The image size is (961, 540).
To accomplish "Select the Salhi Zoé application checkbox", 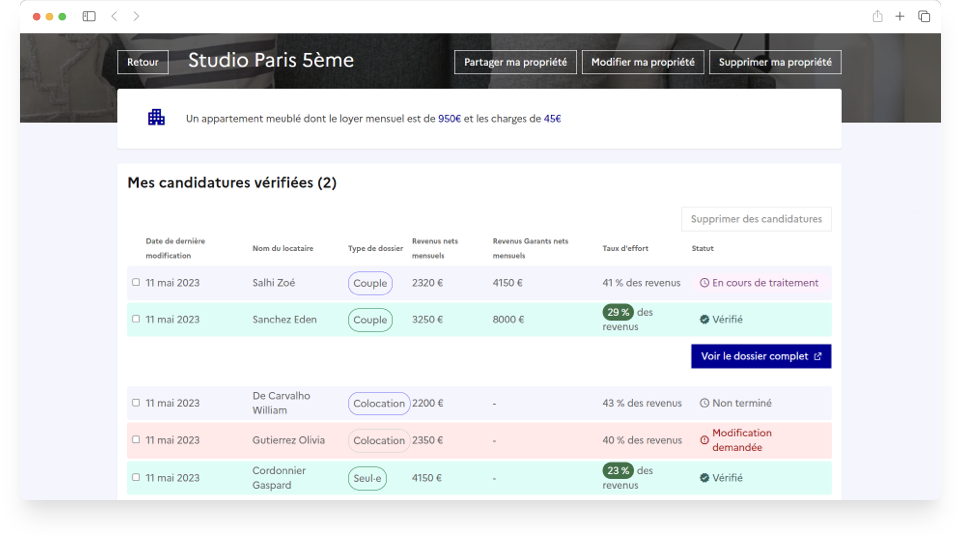I will [136, 282].
